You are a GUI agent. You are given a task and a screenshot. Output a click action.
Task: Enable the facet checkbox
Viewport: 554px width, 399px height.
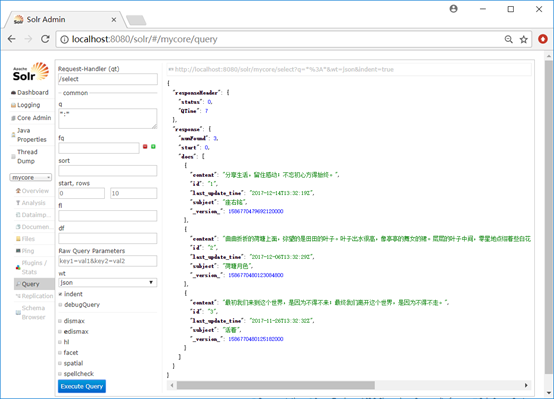tap(60, 353)
